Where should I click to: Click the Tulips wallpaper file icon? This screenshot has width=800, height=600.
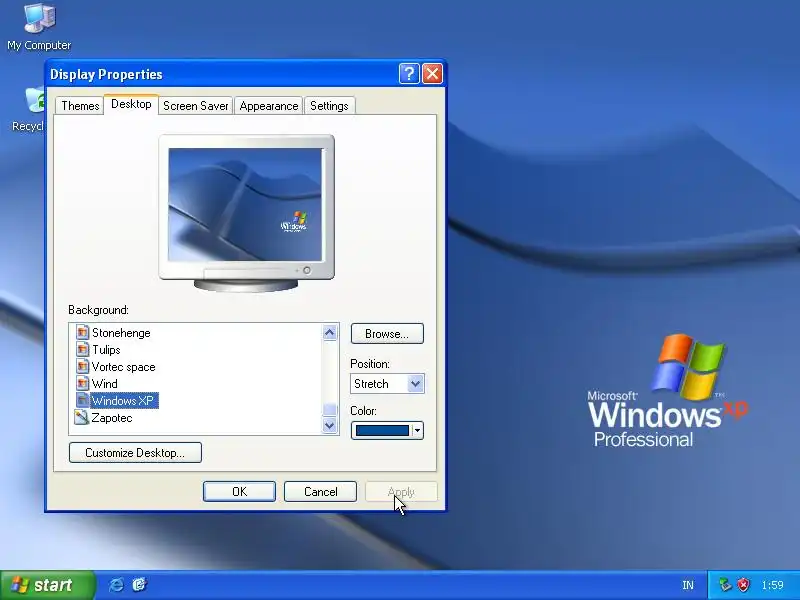pos(82,349)
